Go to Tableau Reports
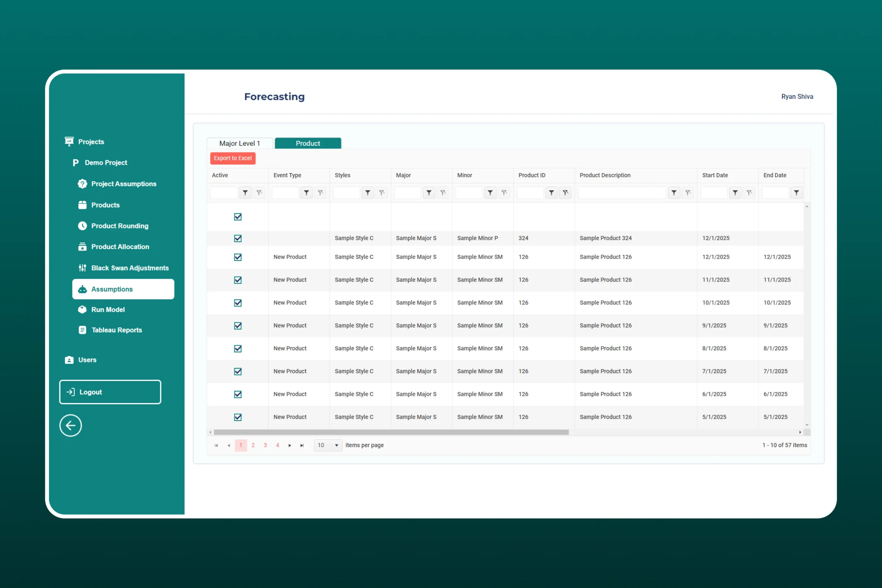This screenshot has height=588, width=882. [116, 330]
